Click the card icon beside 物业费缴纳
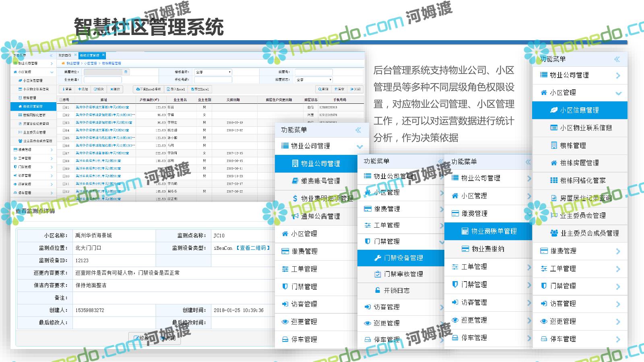 click(x=465, y=249)
